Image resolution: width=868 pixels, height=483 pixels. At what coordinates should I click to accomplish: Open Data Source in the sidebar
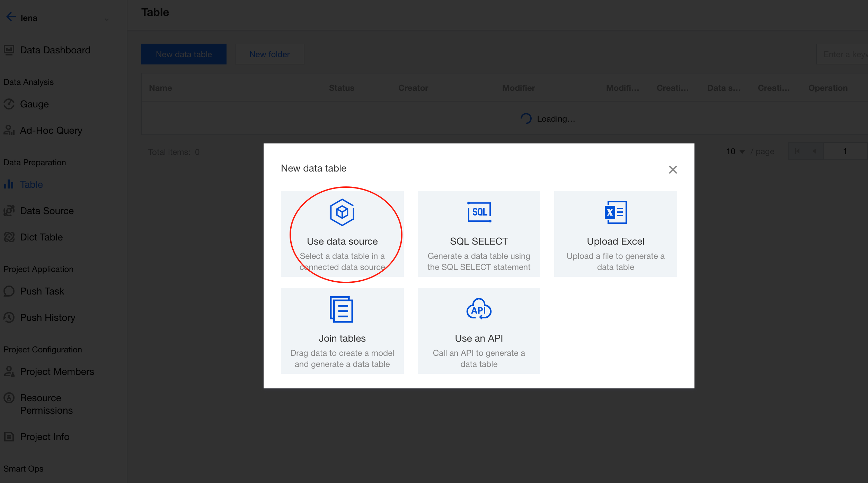point(47,211)
